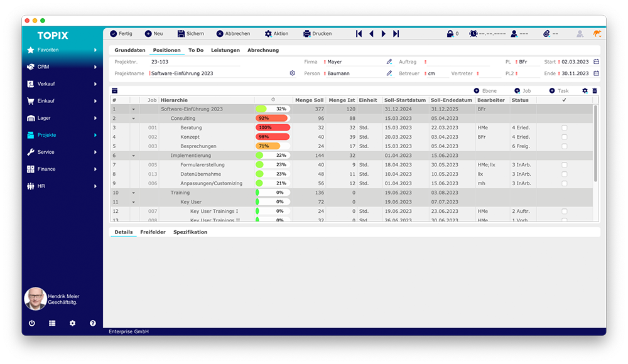Click the Fertig button
Viewport: 628px width, 364px height.
(x=121, y=34)
